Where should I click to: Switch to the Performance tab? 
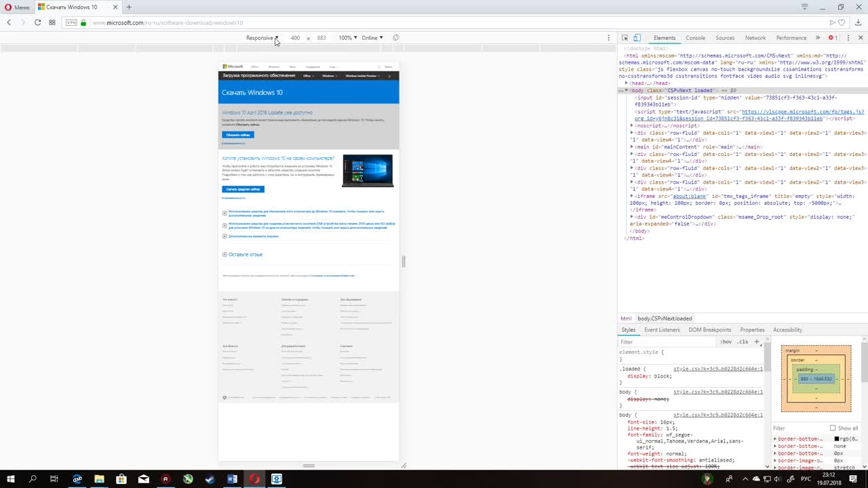pos(791,38)
